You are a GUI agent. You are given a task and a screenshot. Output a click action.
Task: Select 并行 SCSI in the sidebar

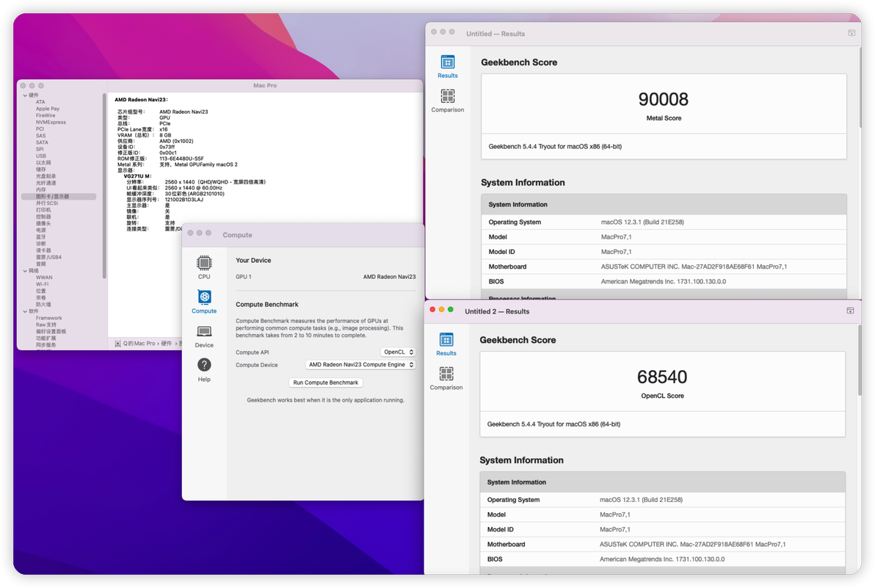(47, 203)
